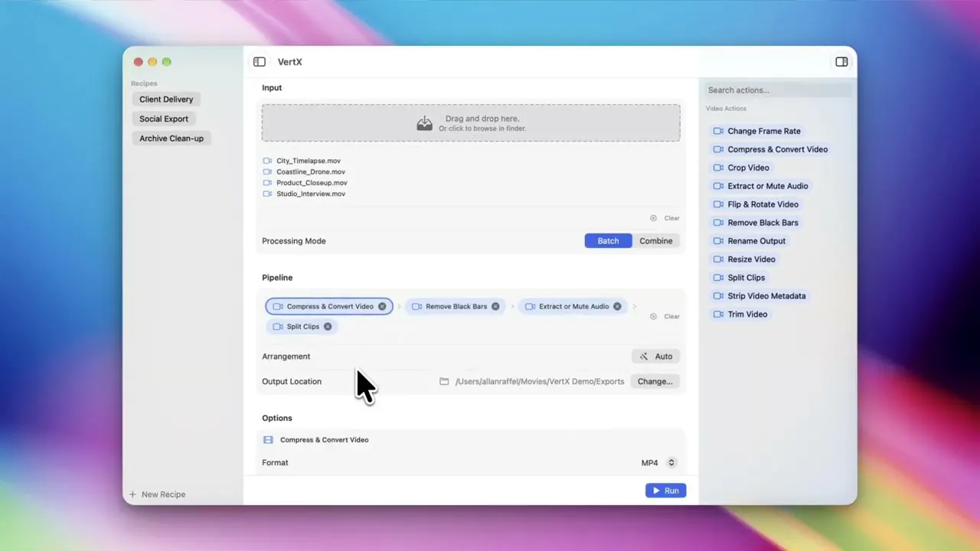980x551 pixels.
Task: Add the Compress & Convert Video action from list
Action: [x=770, y=149]
